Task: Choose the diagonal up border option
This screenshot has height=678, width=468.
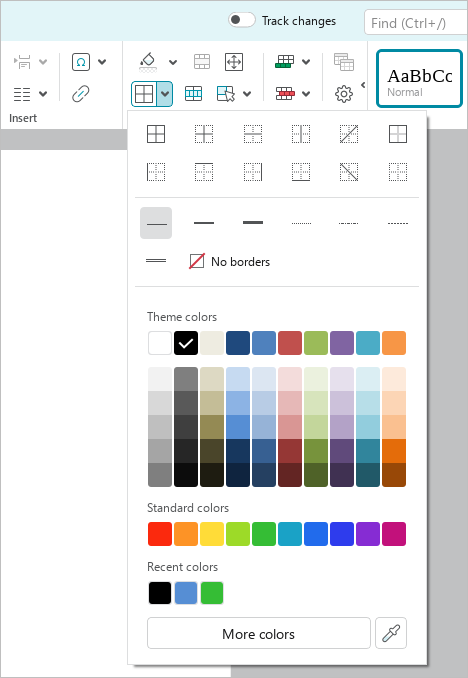Action: (x=349, y=134)
